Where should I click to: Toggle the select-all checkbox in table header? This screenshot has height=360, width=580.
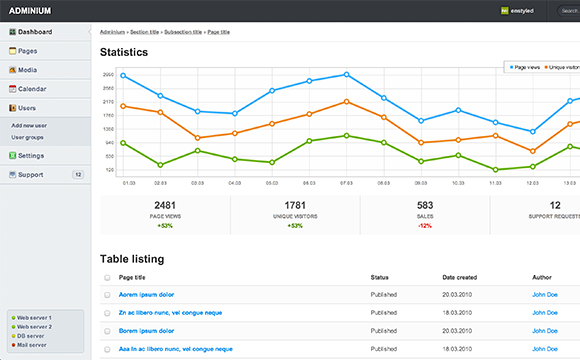[107, 277]
